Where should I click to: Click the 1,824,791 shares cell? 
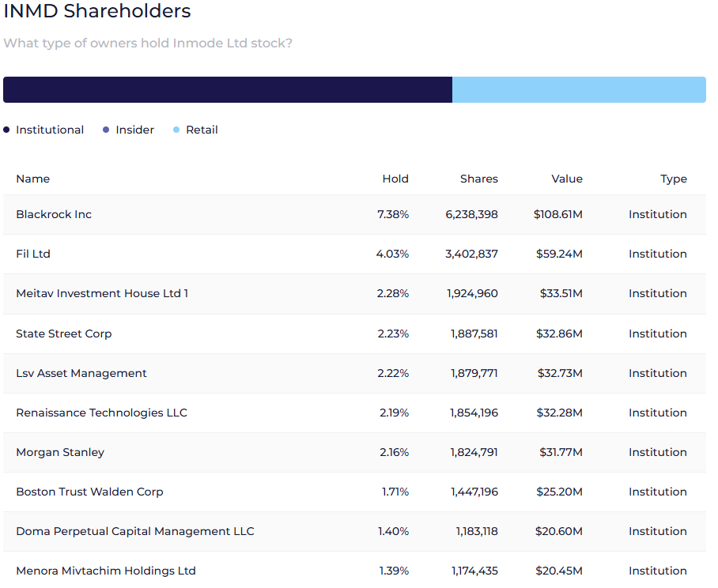pyautogui.click(x=474, y=452)
